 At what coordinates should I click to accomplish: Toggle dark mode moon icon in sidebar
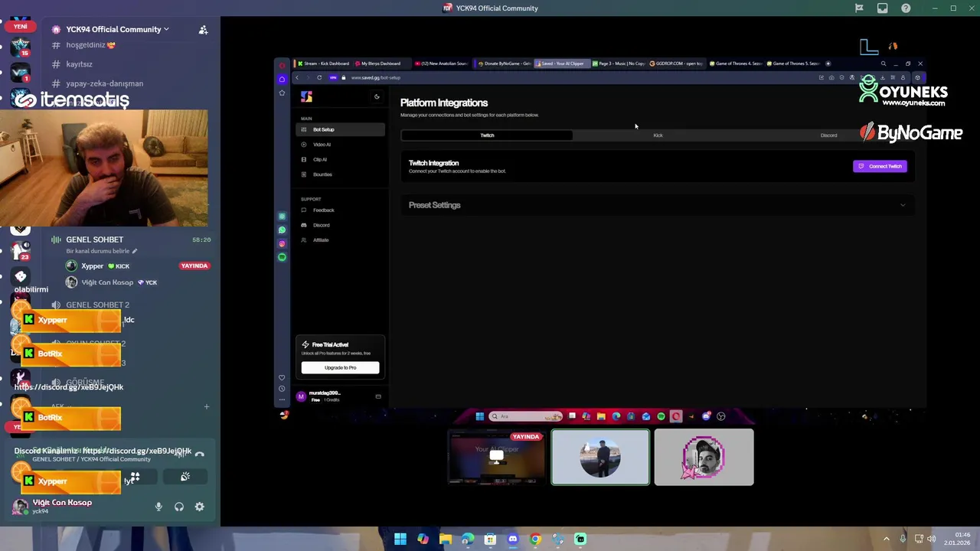point(377,96)
